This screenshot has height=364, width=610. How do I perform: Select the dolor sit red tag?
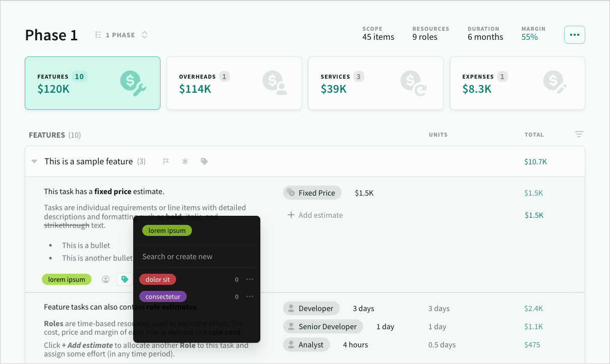click(x=158, y=279)
